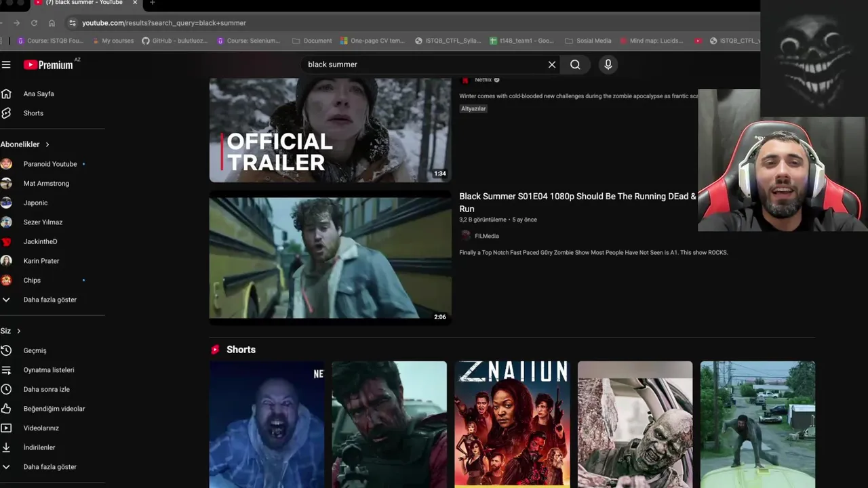868x488 pixels.
Task: Open site info icon in address bar
Action: tap(73, 23)
